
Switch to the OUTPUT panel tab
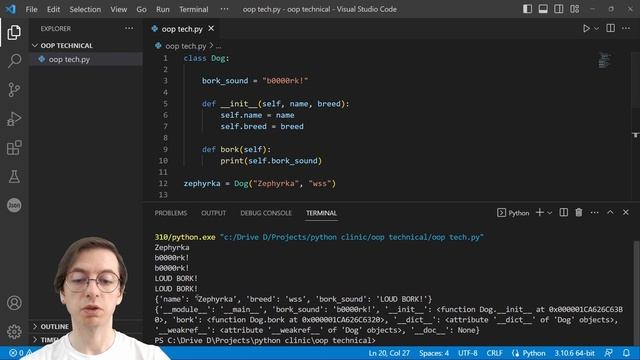tap(213, 213)
